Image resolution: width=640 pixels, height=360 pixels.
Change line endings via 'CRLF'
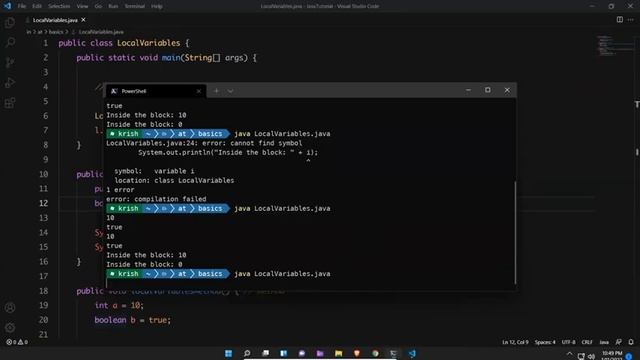[587, 342]
